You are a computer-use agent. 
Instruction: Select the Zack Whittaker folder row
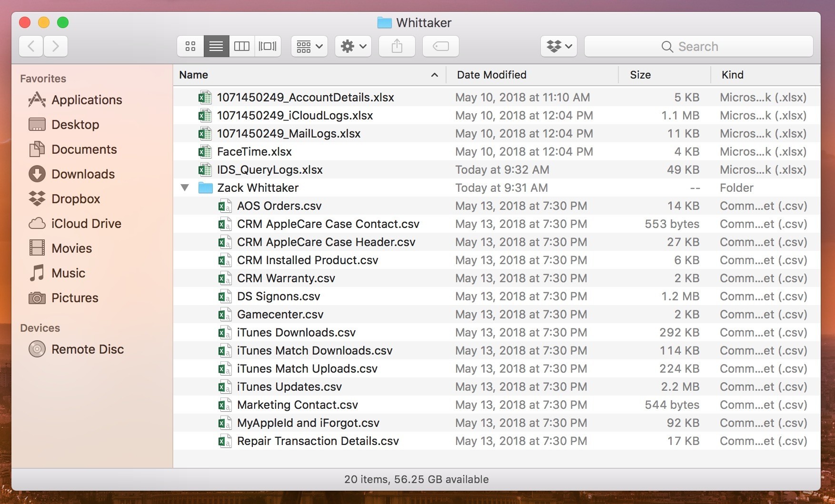click(497, 188)
